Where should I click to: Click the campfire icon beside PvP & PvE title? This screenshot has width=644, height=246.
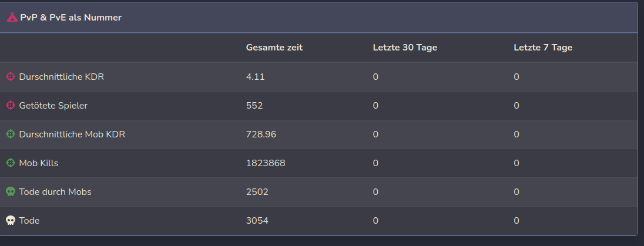click(x=12, y=18)
